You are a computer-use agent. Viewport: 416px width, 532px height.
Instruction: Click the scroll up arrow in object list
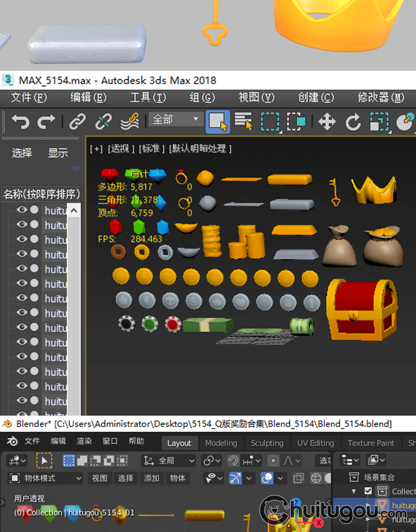[75, 211]
